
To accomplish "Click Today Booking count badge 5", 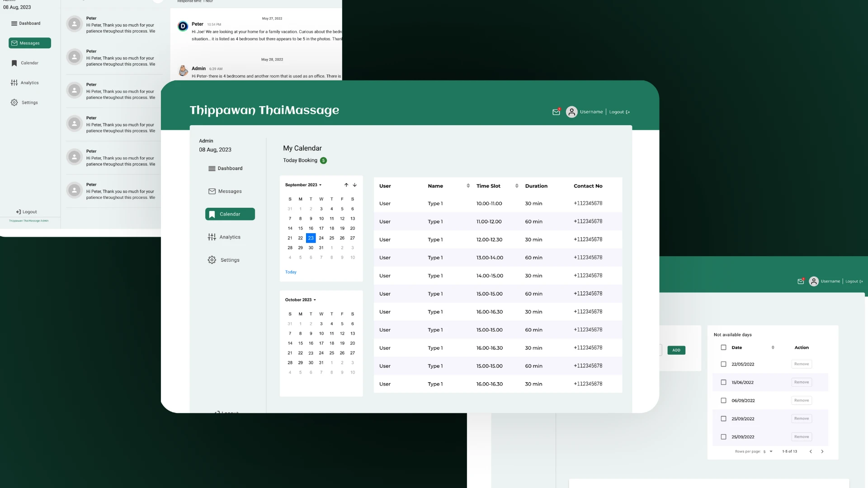I will click(x=323, y=160).
